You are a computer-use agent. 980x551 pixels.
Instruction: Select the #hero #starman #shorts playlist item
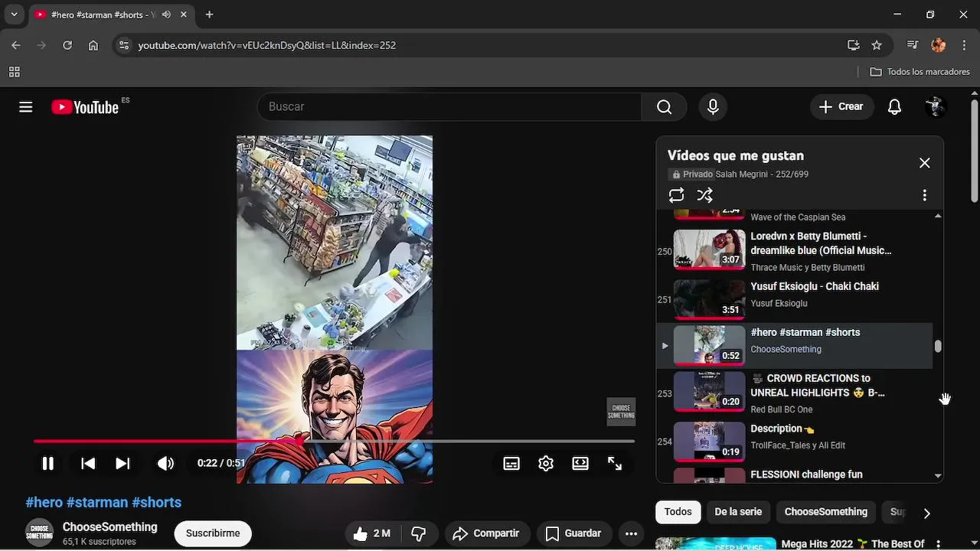click(x=794, y=345)
